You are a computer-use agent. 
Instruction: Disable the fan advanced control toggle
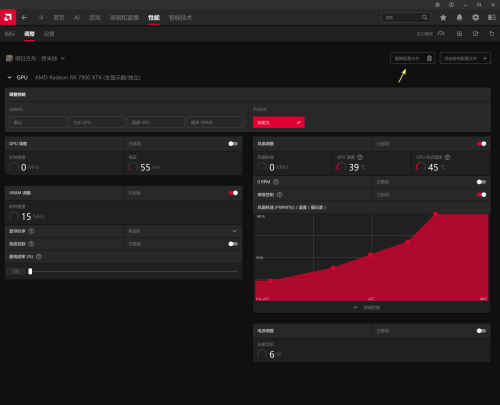coord(481,195)
